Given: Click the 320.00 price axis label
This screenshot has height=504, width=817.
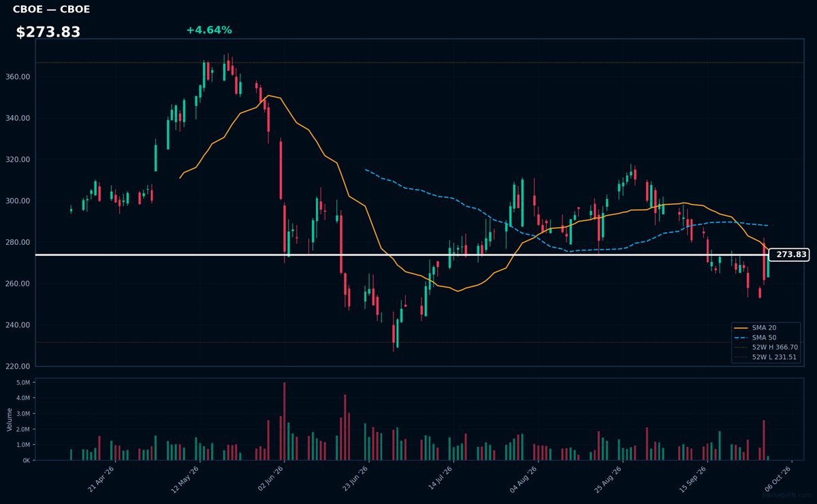Looking at the screenshot, I should click(x=18, y=160).
